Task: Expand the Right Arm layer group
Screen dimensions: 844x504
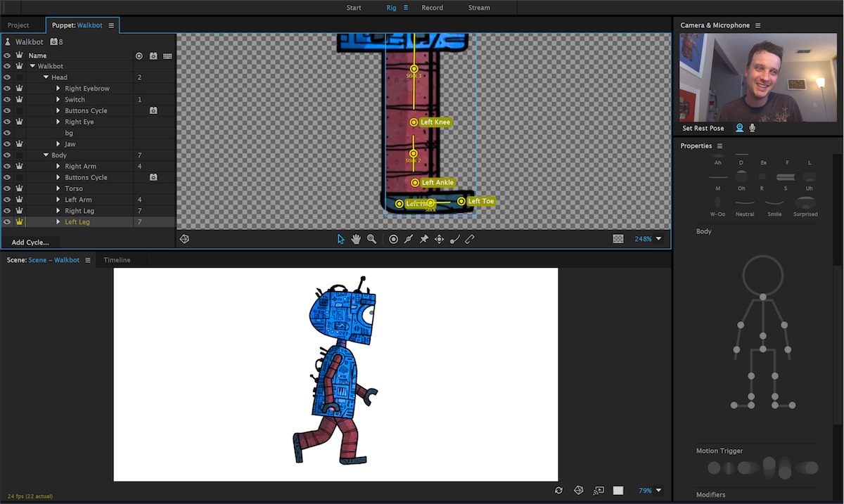Action: point(58,167)
